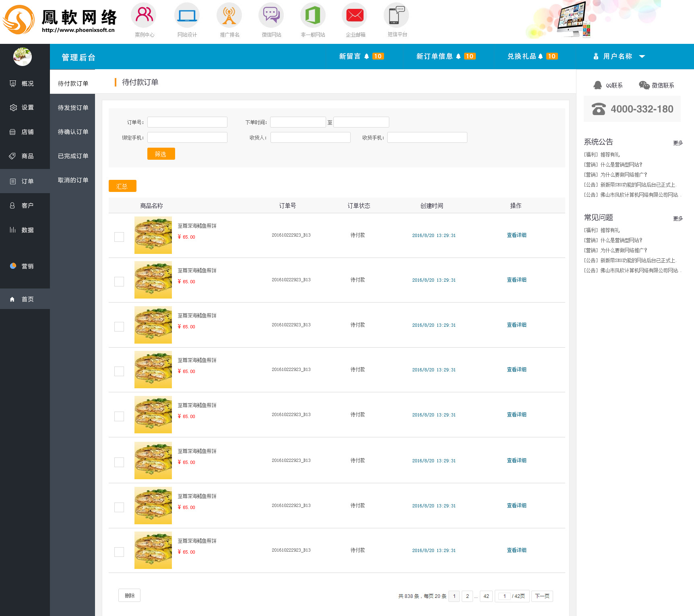Click the QQ联系 penguin icon

click(598, 85)
